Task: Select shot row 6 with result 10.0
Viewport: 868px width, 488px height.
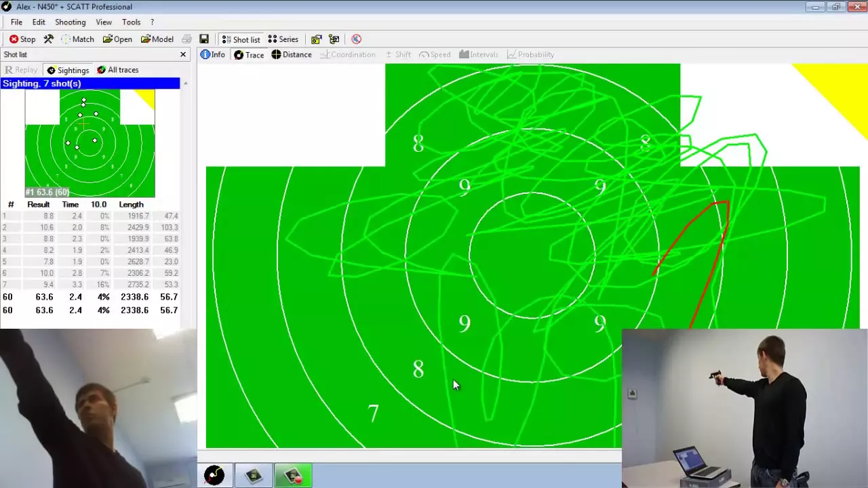Action: click(x=90, y=274)
